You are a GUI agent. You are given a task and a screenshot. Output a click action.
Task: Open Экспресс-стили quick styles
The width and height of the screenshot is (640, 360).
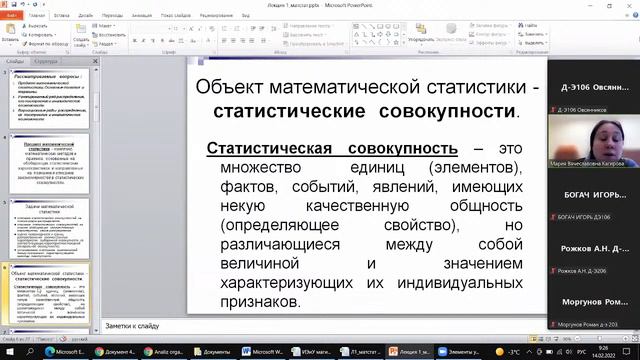pos(451,33)
